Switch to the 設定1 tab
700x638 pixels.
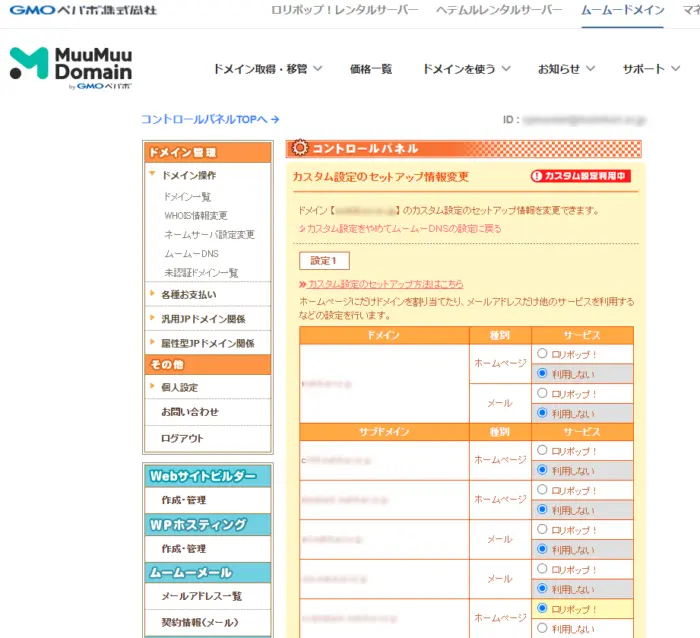tap(324, 261)
